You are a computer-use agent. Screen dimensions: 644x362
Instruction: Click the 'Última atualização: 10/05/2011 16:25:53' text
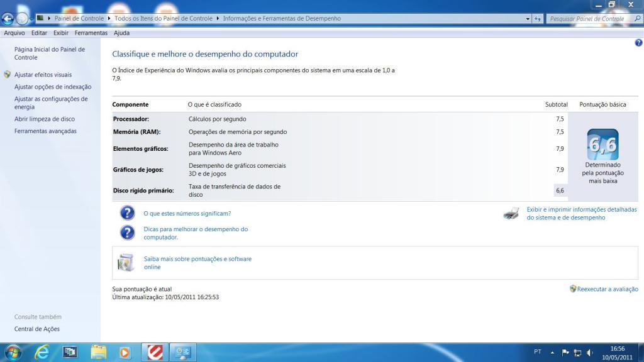click(x=165, y=297)
